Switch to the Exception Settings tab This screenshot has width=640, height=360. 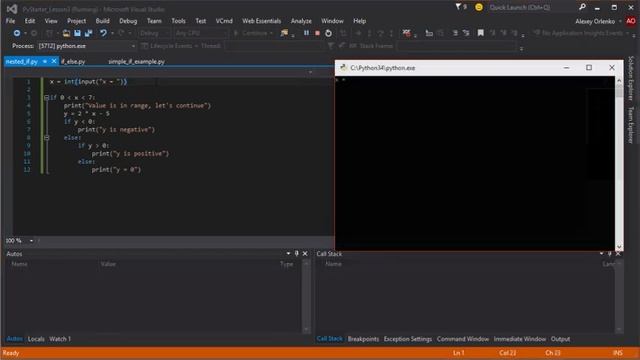coord(408,339)
